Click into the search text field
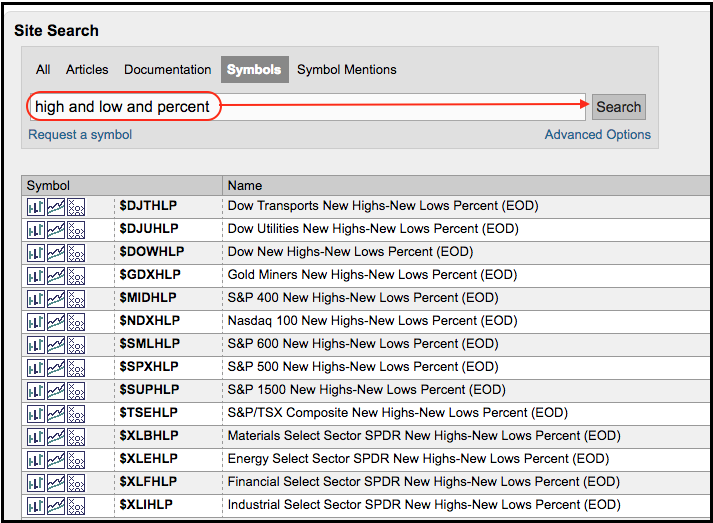 (400, 107)
